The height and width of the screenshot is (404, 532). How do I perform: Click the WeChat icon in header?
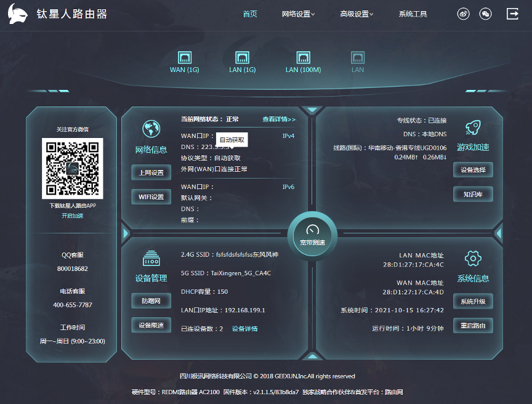pos(485,14)
